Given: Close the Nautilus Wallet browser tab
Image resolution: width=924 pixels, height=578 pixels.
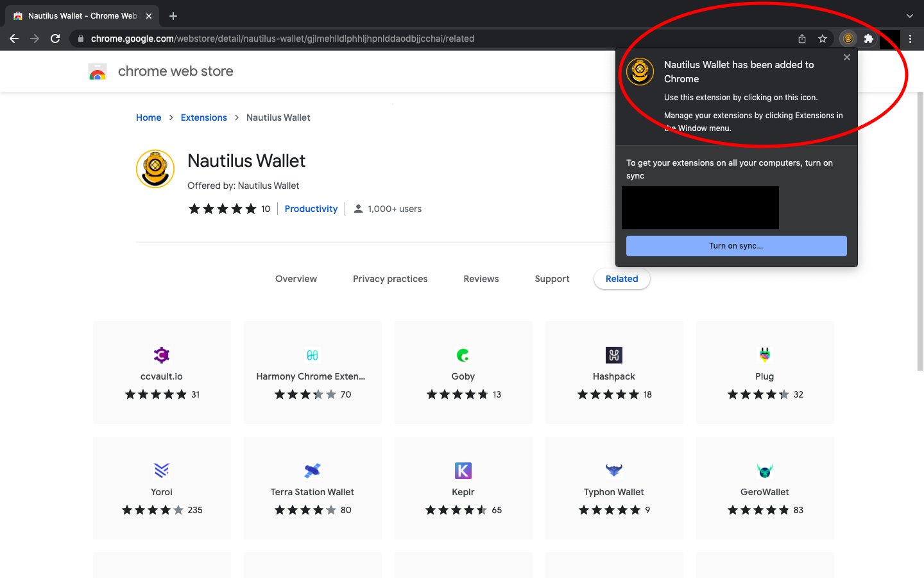Looking at the screenshot, I should tap(149, 16).
